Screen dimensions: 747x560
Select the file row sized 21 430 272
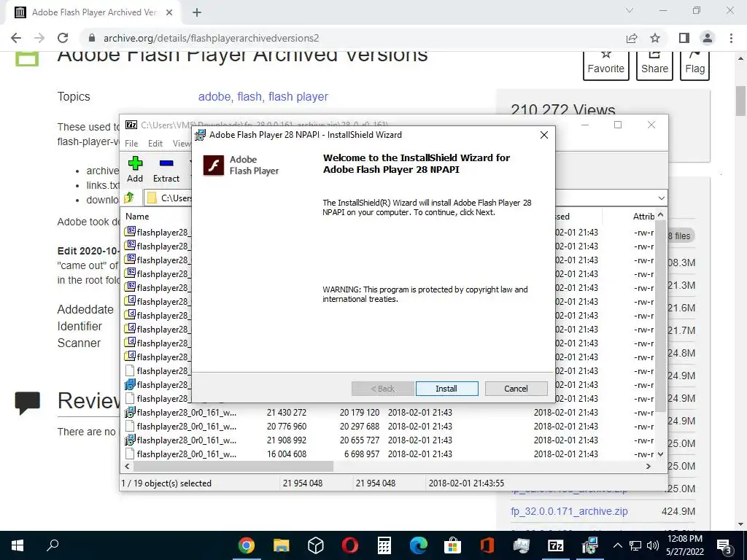pos(388,413)
